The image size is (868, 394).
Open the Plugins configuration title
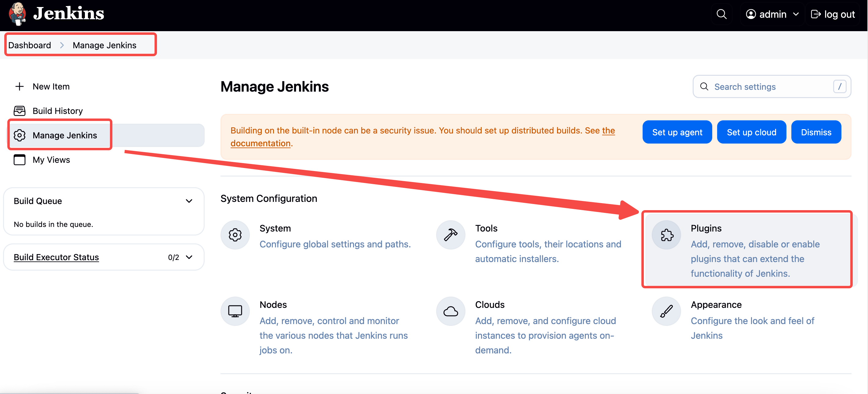[x=706, y=228]
